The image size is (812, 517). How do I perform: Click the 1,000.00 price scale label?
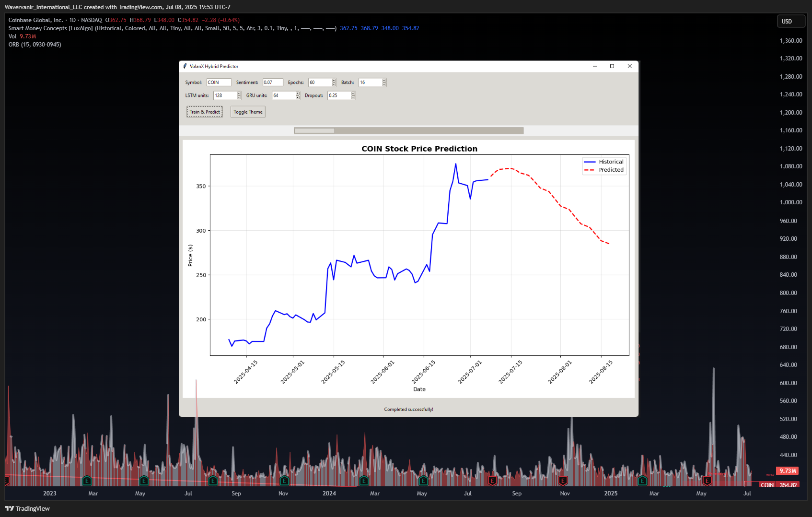[791, 202]
